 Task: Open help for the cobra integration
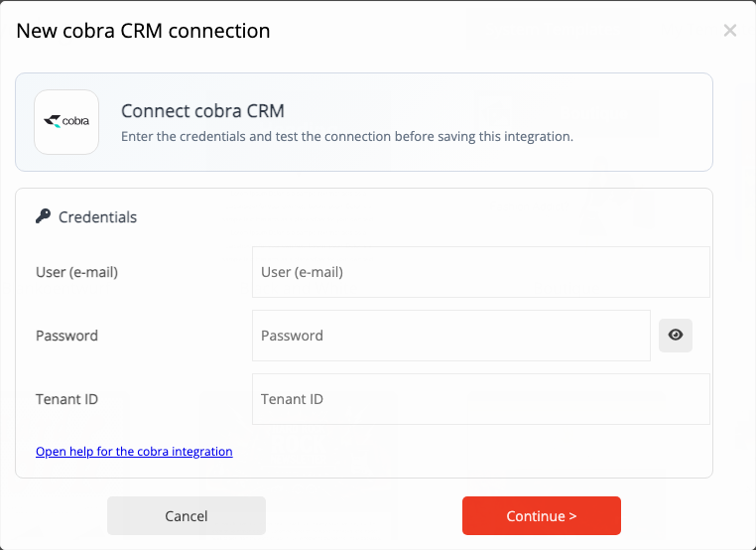click(134, 451)
